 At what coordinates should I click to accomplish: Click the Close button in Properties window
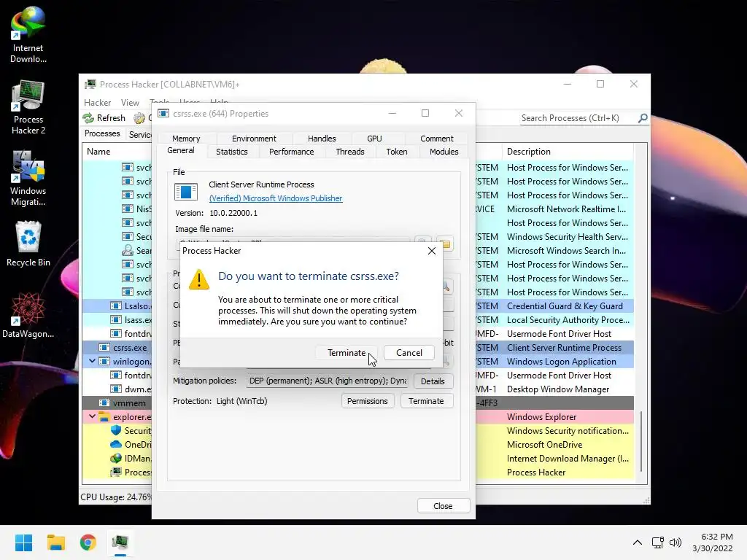click(x=443, y=506)
